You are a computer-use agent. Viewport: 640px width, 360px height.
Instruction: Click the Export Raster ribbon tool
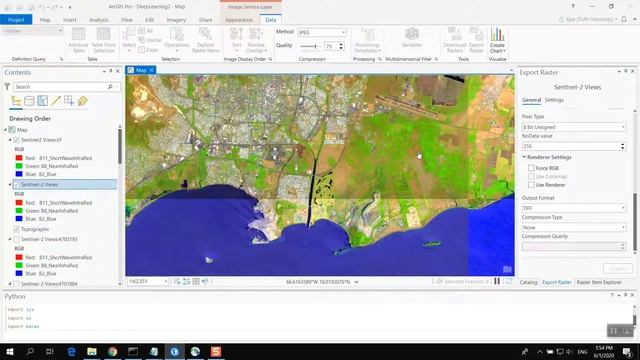[x=476, y=40]
